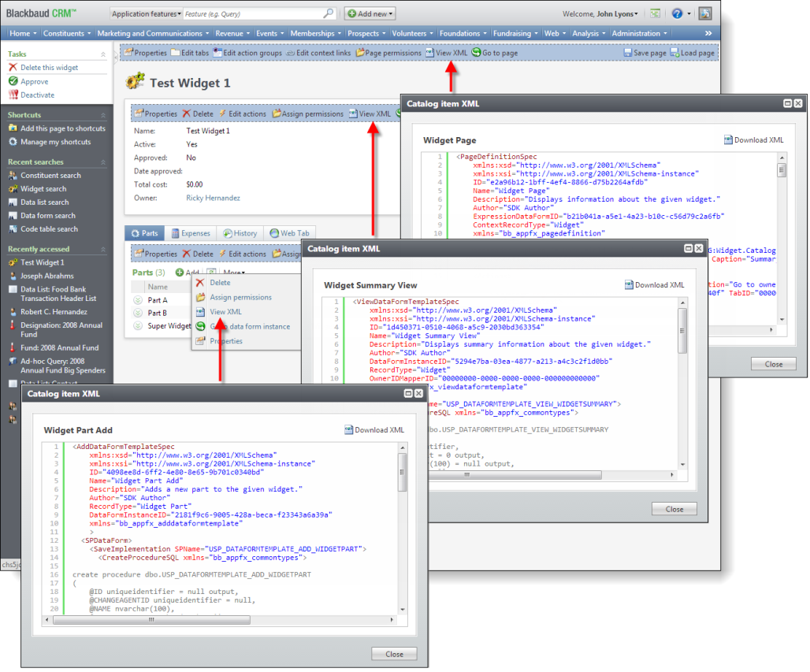Open the Administration menu
Screen dimensions: 810x672
pos(639,33)
